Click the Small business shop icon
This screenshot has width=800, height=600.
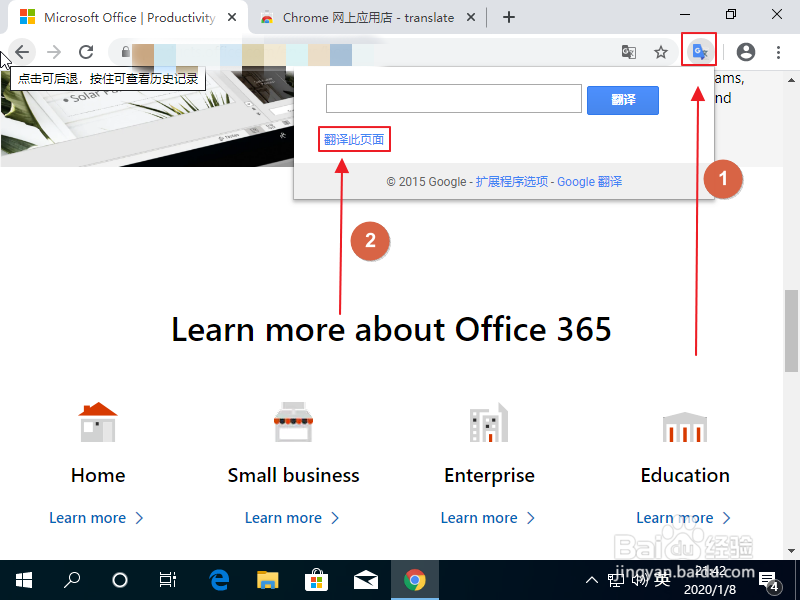(293, 422)
